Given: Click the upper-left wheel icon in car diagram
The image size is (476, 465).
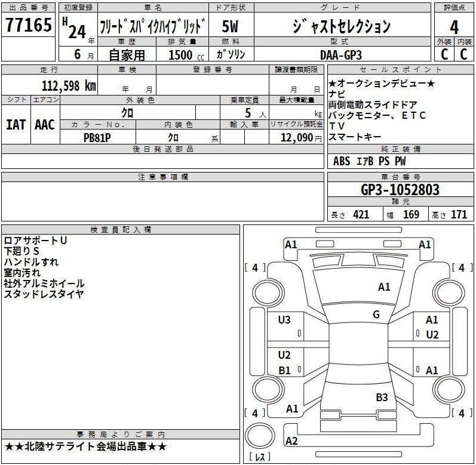Looking at the screenshot, I should coord(263,292).
